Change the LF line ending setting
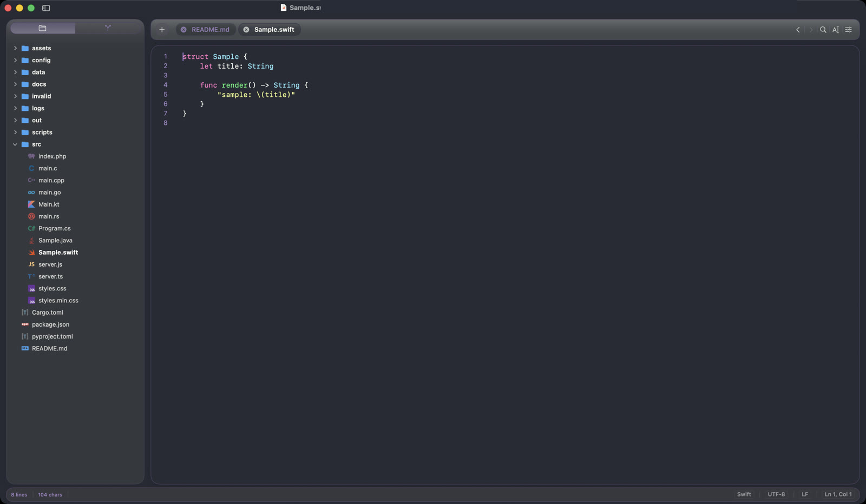Viewport: 866px width, 504px height. 805,494
